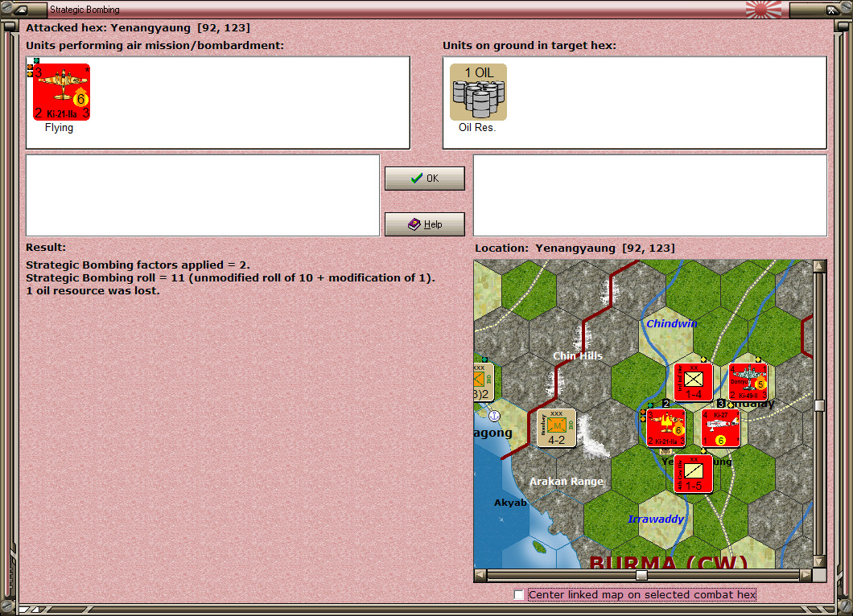Screen dimensions: 853x616
Task: Click the empty lower left unit list box
Action: pos(203,195)
